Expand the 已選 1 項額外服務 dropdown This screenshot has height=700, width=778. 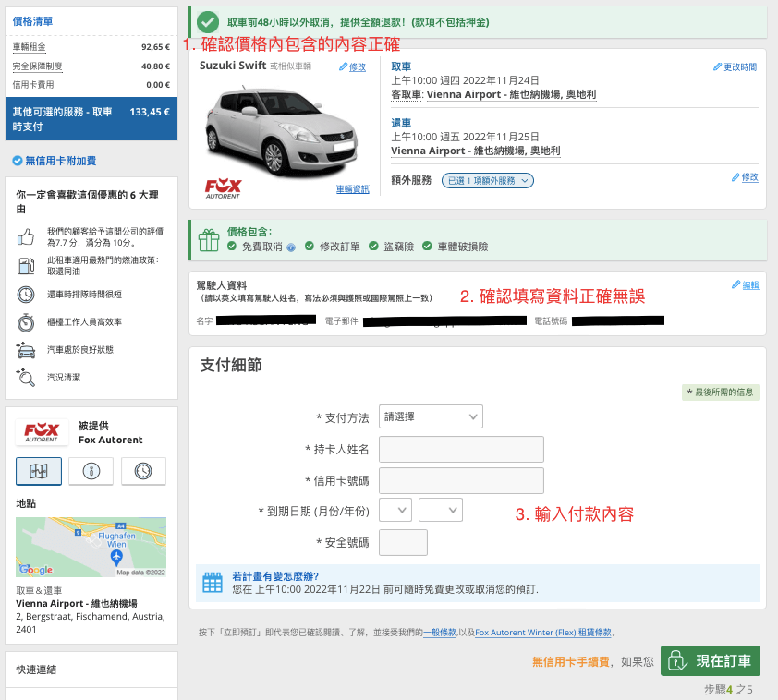(488, 180)
